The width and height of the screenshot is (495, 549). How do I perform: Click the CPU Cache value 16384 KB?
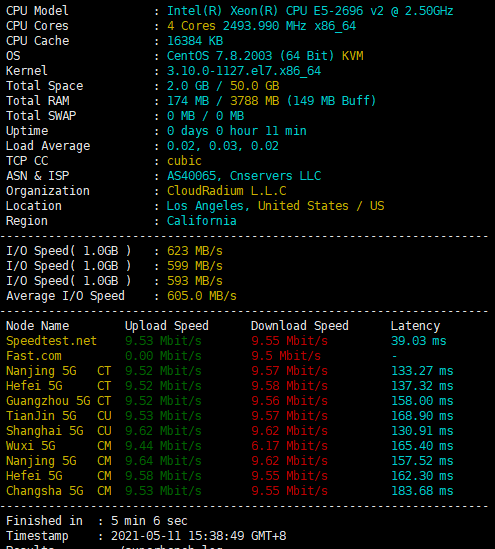click(195, 41)
